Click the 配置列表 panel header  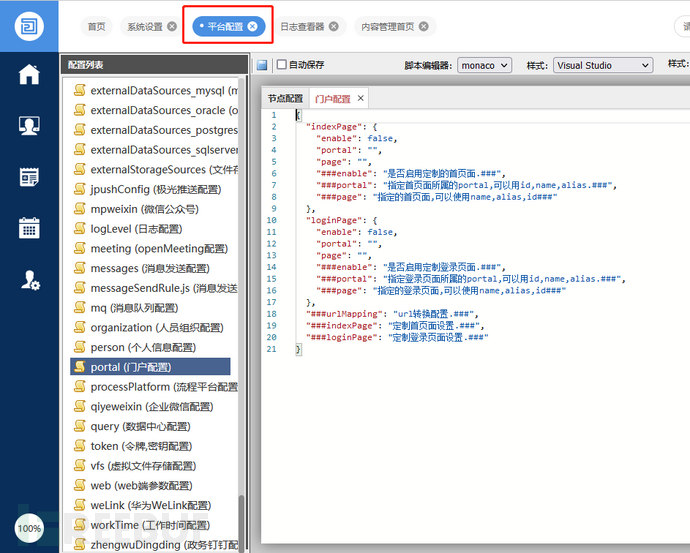pos(154,65)
